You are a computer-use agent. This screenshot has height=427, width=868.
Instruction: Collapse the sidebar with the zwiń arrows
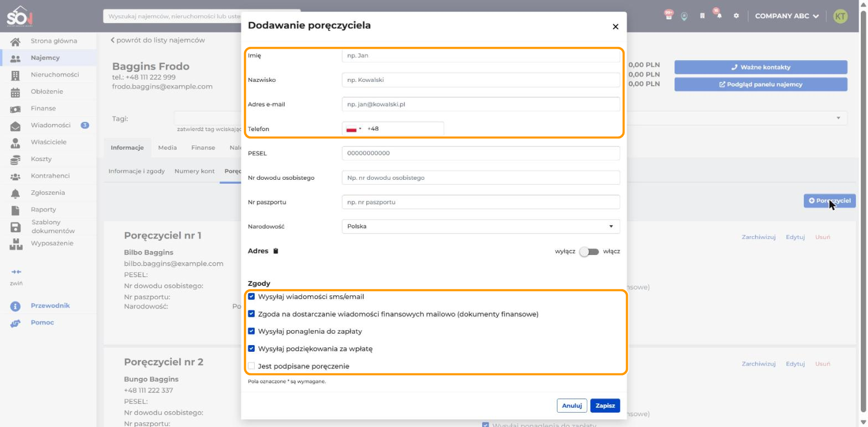(16, 272)
